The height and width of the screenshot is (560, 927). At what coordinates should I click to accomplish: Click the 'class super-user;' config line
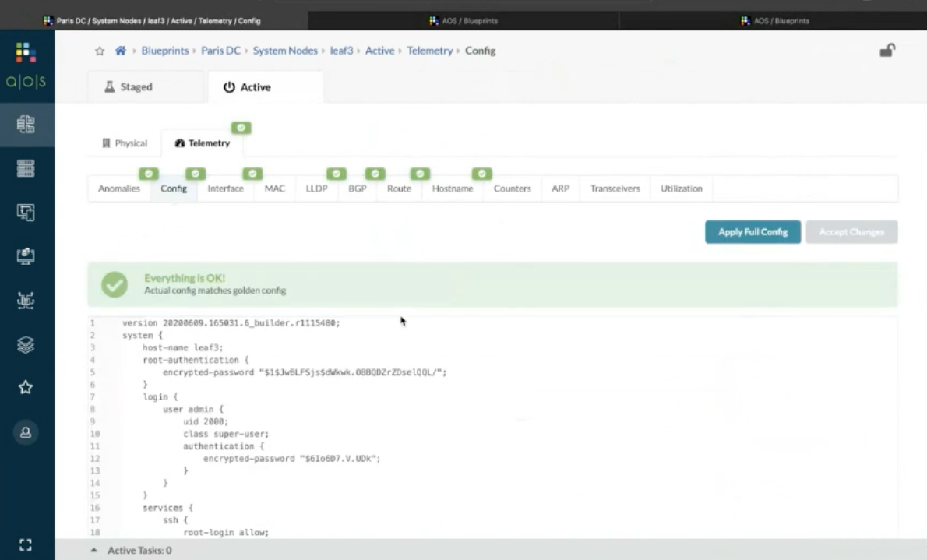226,434
